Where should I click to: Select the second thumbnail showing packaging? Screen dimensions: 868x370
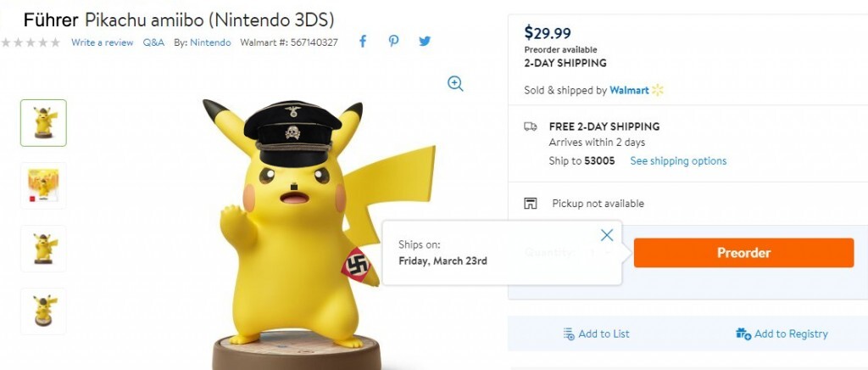(43, 185)
